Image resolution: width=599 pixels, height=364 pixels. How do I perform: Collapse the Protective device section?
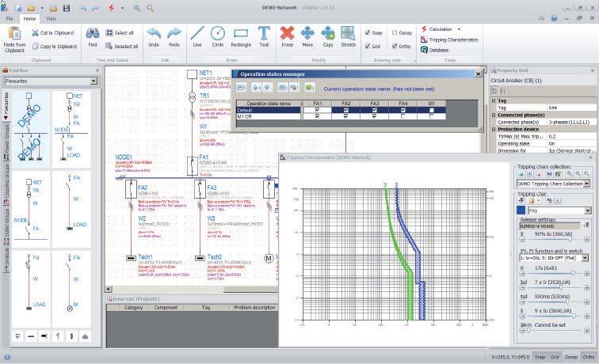pyautogui.click(x=494, y=129)
